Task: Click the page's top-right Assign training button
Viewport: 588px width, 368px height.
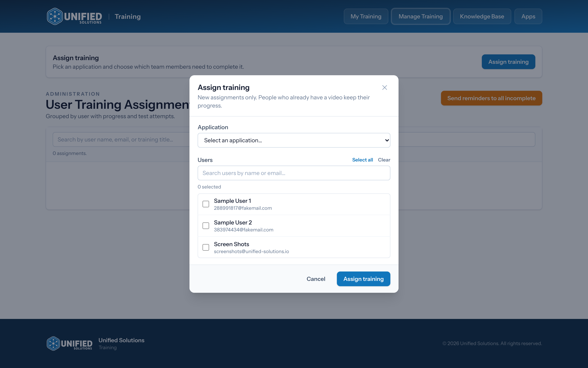Action: pyautogui.click(x=508, y=62)
